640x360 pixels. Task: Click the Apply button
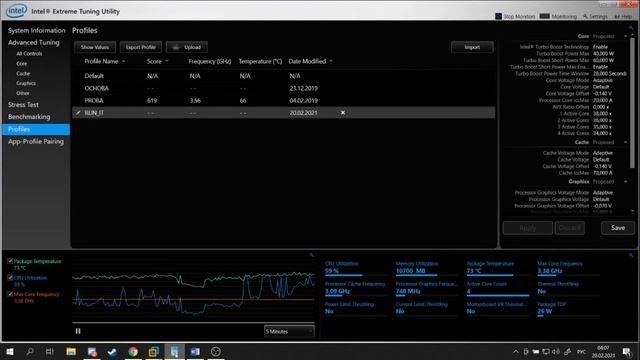528,228
